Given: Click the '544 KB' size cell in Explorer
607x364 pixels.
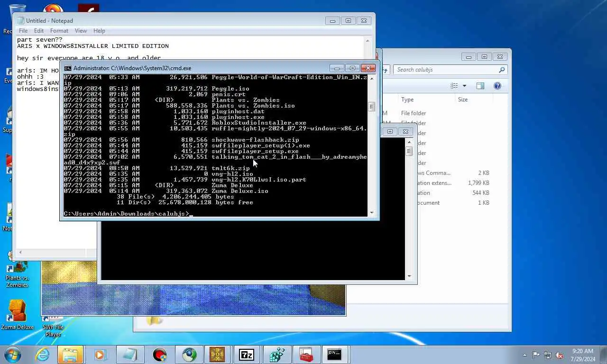Looking at the screenshot, I should point(480,193).
